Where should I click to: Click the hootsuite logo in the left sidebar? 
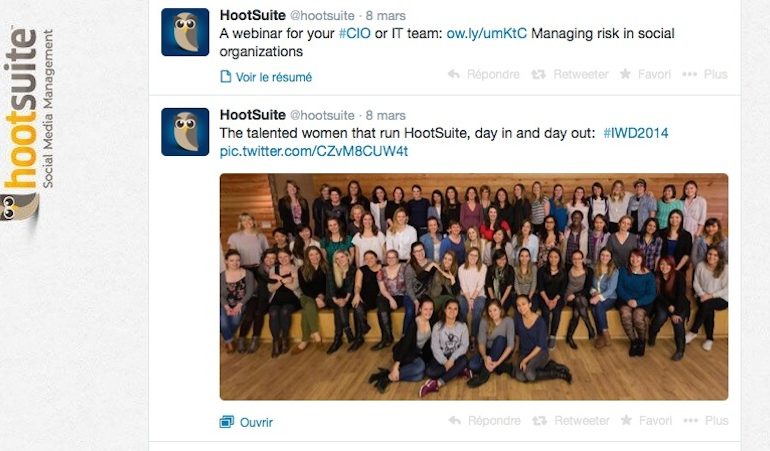pos(26,125)
